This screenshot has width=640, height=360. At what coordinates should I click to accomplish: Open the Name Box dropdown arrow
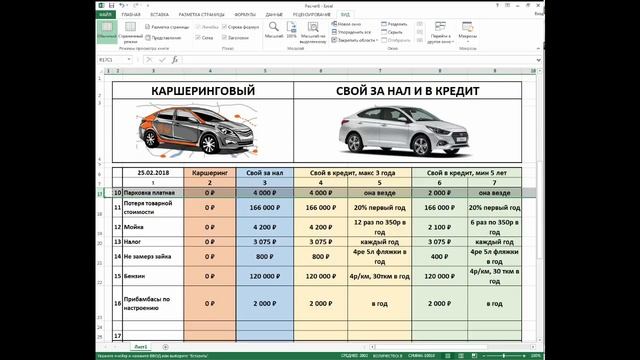[129, 60]
